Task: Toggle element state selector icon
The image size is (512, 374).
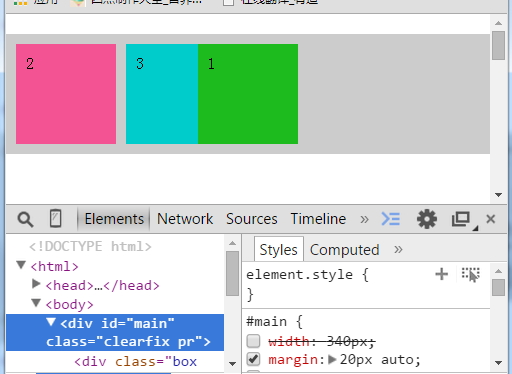Action: click(x=471, y=274)
